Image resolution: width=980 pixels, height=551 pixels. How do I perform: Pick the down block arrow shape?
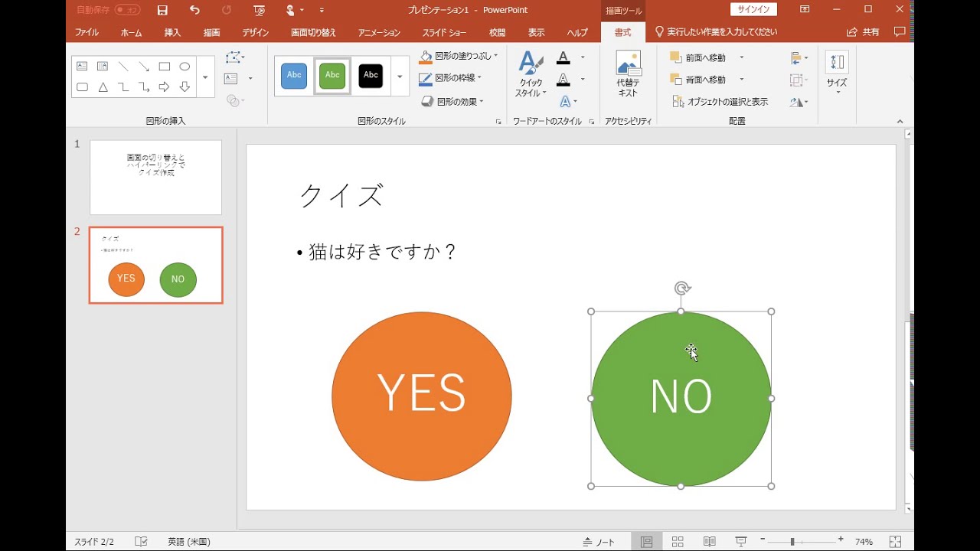pyautogui.click(x=185, y=87)
